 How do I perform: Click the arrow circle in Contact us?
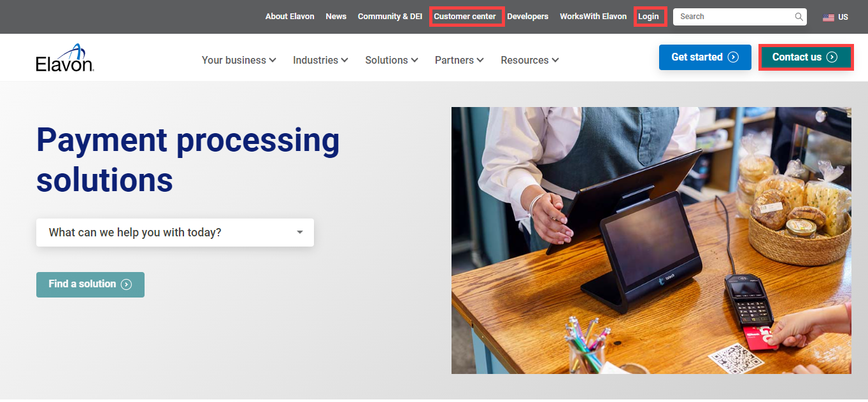point(832,57)
